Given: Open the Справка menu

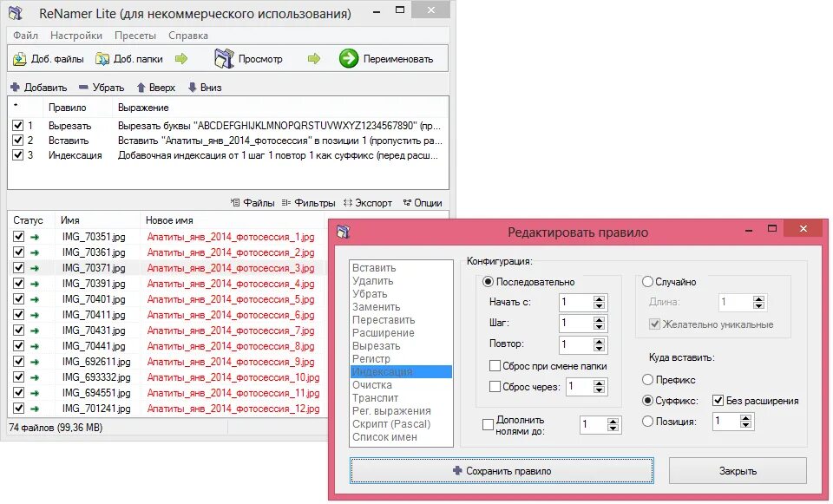Looking at the screenshot, I should click(188, 35).
